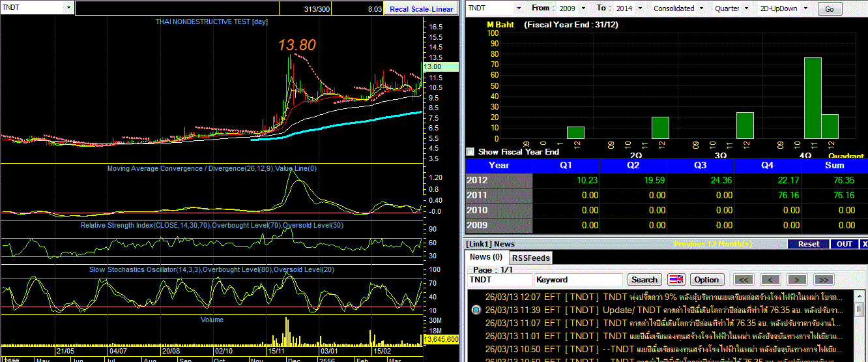Click Recal Scale-Linear button
Image resolution: width=868 pixels, height=362 pixels.
(x=421, y=9)
